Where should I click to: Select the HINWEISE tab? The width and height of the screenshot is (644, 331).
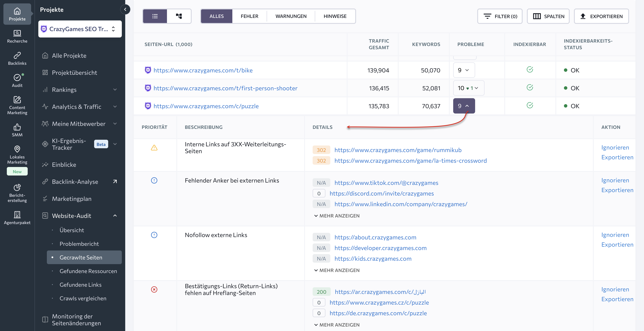pos(335,16)
